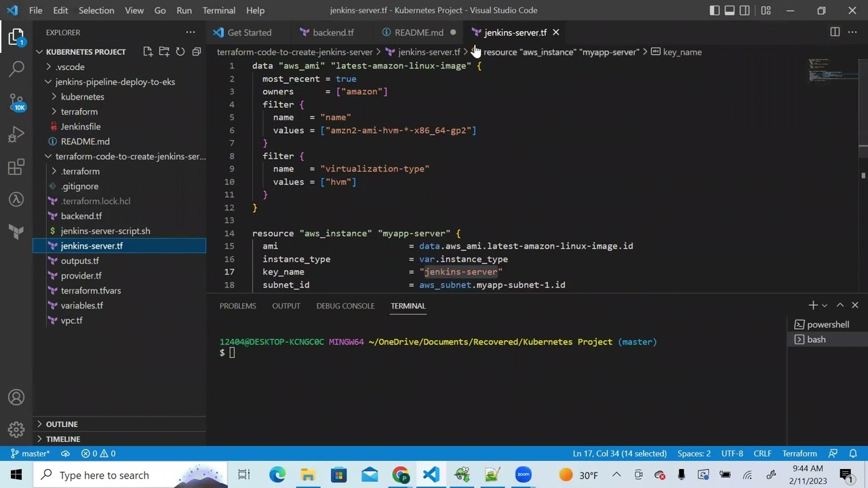Create a new file in Kubernetes Project

click(x=148, y=52)
